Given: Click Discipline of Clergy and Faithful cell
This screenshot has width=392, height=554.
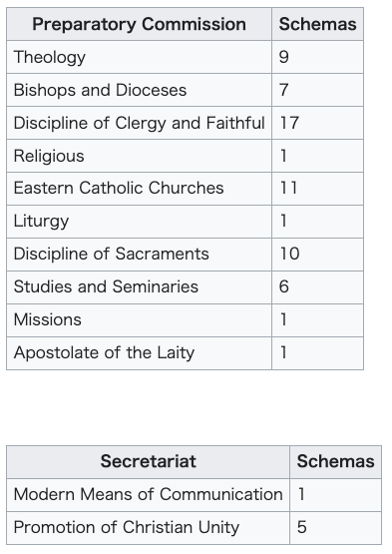Looking at the screenshot, I should [x=139, y=123].
